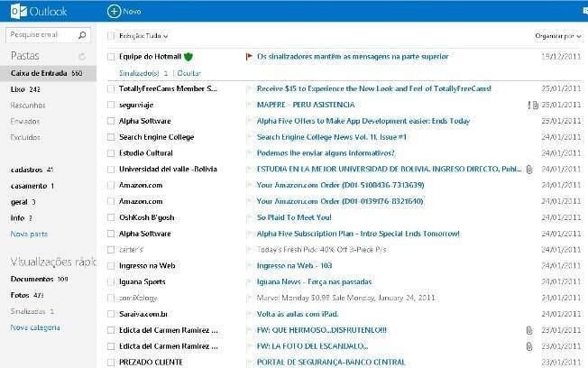
Task: Open Iguana News - Força nas passadas message
Action: coord(314,282)
